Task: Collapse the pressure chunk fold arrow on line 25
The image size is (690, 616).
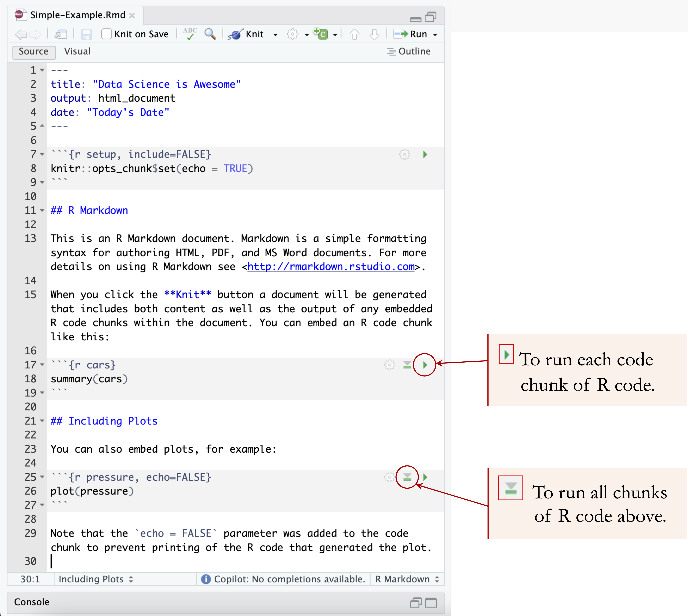Action: (x=42, y=478)
